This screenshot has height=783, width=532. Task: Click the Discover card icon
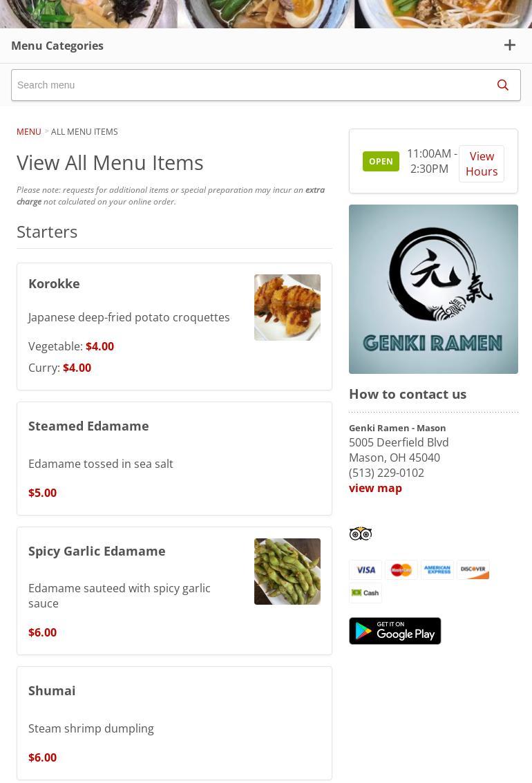tap(473, 569)
